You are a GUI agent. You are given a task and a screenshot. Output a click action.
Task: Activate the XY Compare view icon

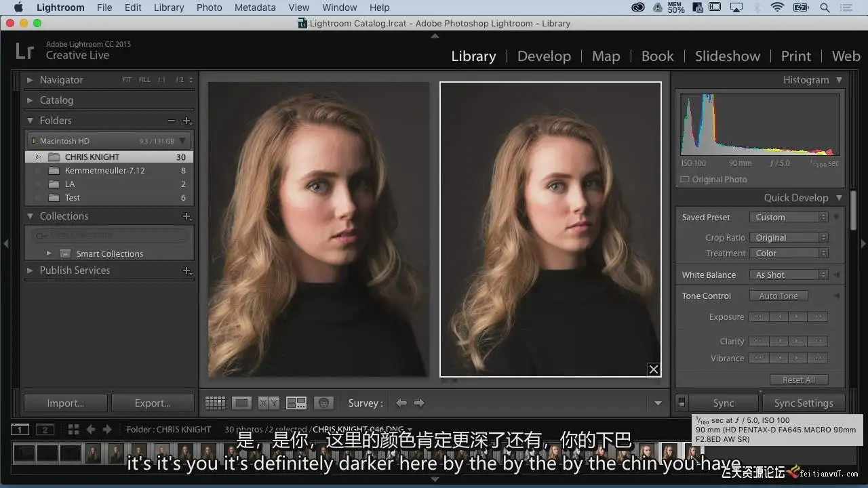269,403
